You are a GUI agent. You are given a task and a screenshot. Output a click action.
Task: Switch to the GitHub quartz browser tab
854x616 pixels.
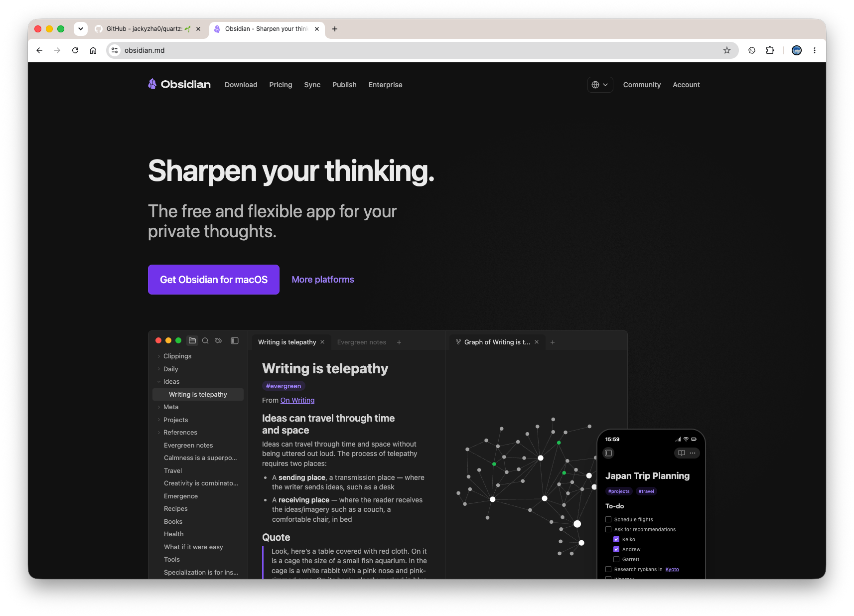(x=148, y=29)
